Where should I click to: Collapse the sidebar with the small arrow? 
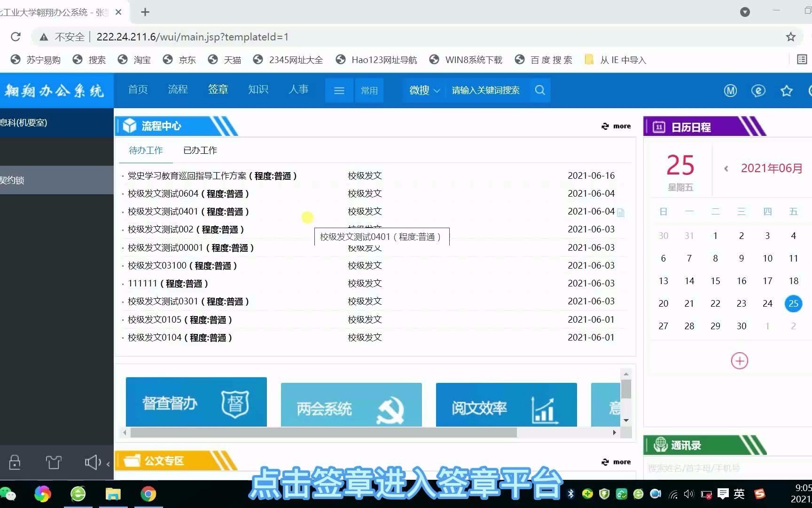click(108, 464)
